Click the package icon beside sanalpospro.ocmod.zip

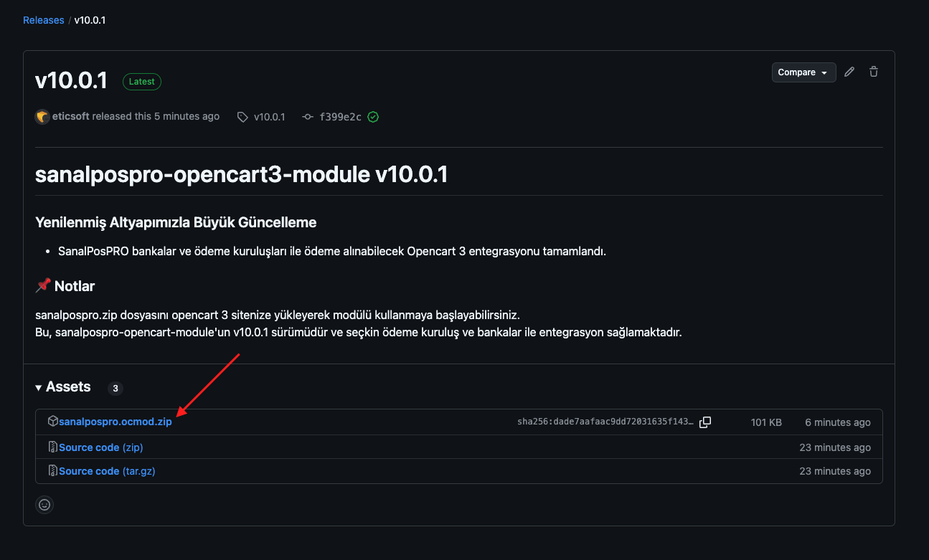click(x=52, y=422)
